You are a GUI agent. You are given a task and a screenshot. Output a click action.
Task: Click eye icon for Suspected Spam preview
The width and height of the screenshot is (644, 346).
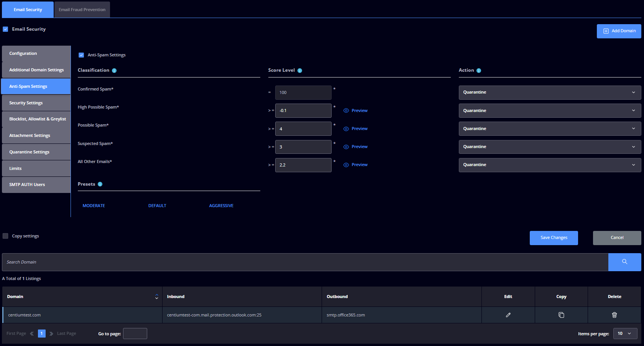[346, 147]
